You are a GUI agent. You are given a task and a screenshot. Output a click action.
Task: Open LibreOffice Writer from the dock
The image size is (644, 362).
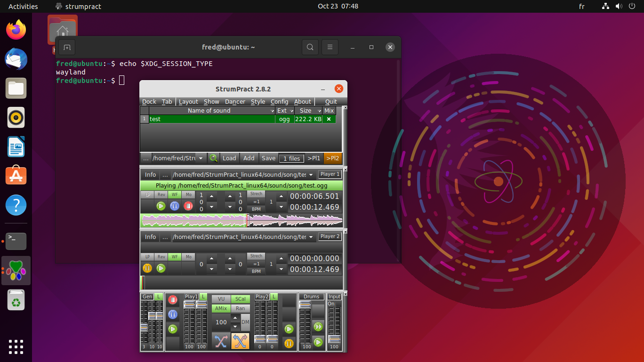click(x=16, y=147)
